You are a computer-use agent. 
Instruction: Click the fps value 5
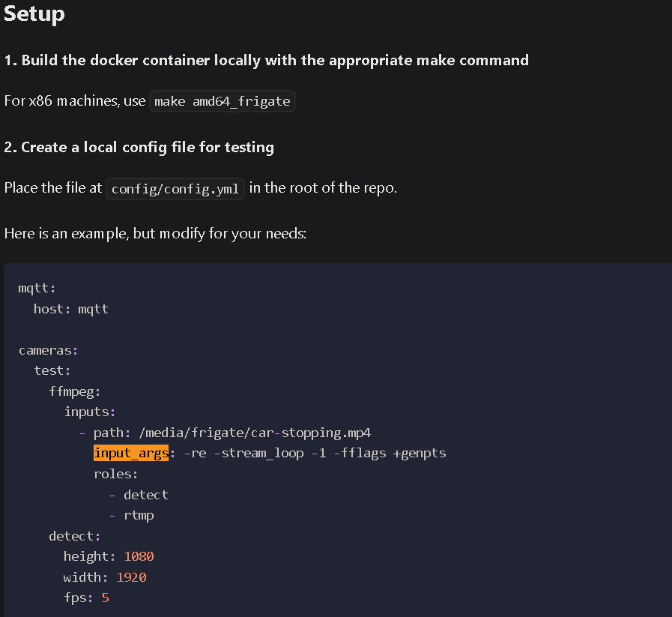[x=106, y=598]
